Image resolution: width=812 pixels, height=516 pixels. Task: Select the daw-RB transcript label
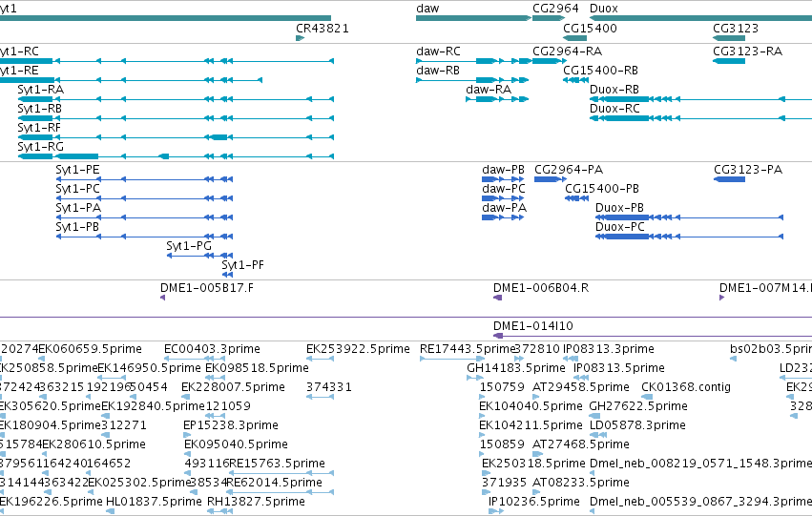click(438, 71)
